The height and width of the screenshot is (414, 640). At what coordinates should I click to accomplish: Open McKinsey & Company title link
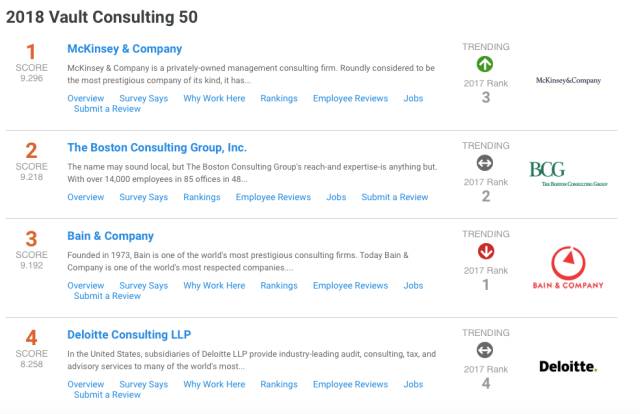(x=124, y=49)
